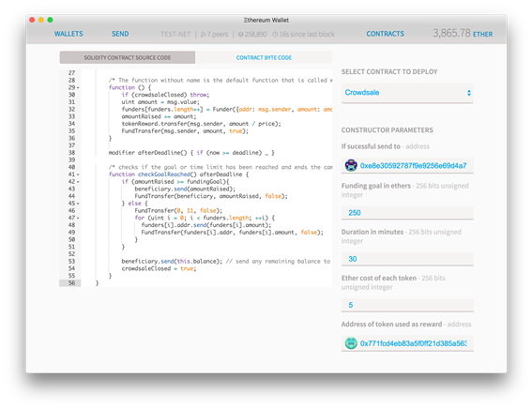The width and height of the screenshot is (532, 409).
Task: Go to the Send page
Action: click(x=120, y=34)
